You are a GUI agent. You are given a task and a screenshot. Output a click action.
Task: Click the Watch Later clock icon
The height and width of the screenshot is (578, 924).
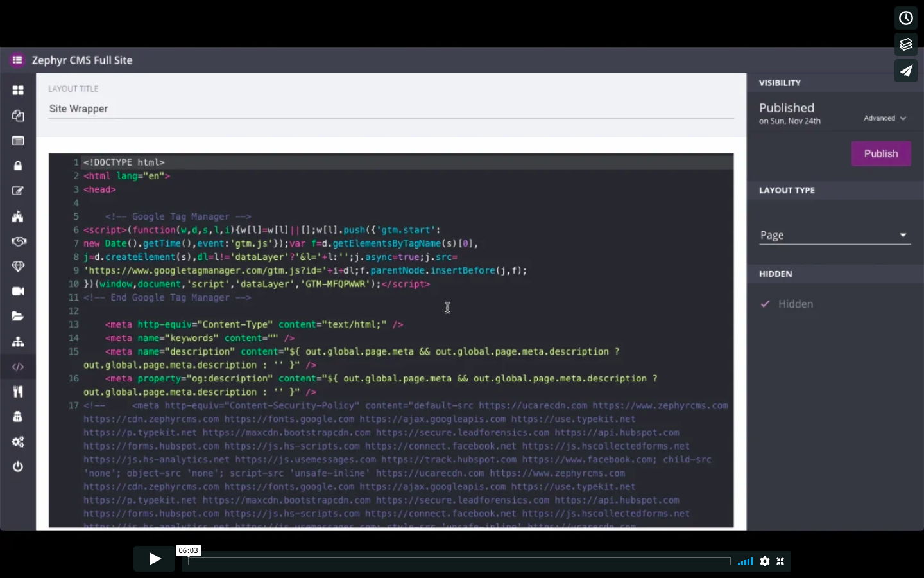pyautogui.click(x=906, y=18)
